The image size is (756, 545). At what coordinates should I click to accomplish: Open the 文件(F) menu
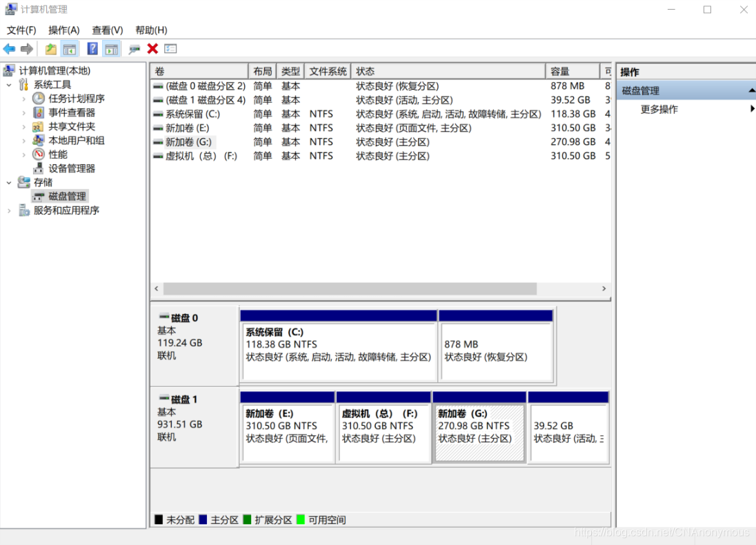pos(21,30)
